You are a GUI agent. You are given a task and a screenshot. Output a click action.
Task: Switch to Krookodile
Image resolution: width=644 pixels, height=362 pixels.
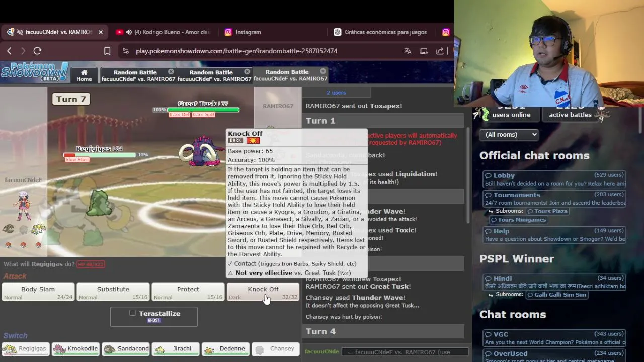click(x=75, y=349)
